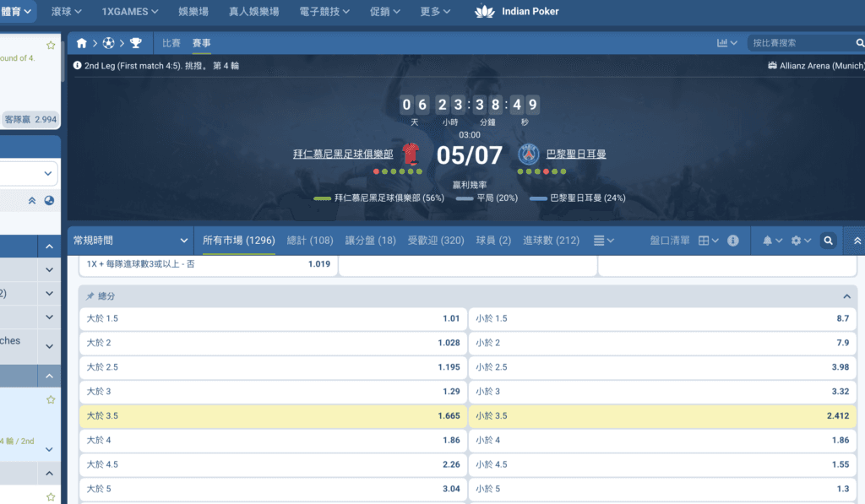
Task: Click the Paris Saint-Germain crest icon
Action: (528, 154)
